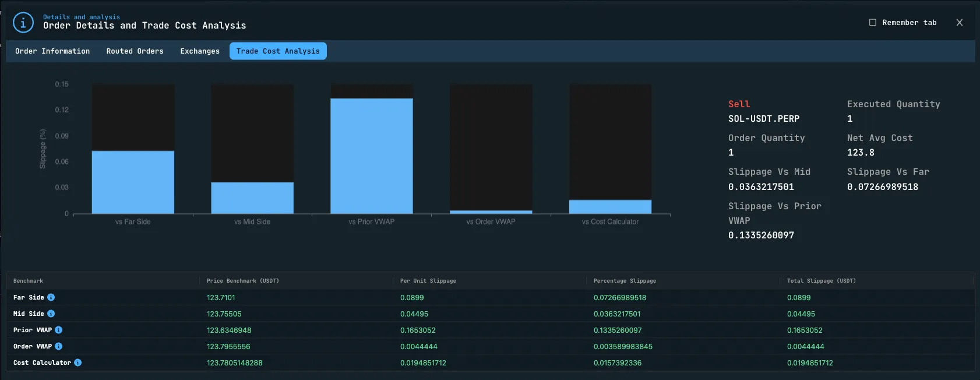This screenshot has width=980, height=380.
Task: Click percentage slippage 0.003589983845
Action: pos(623,346)
